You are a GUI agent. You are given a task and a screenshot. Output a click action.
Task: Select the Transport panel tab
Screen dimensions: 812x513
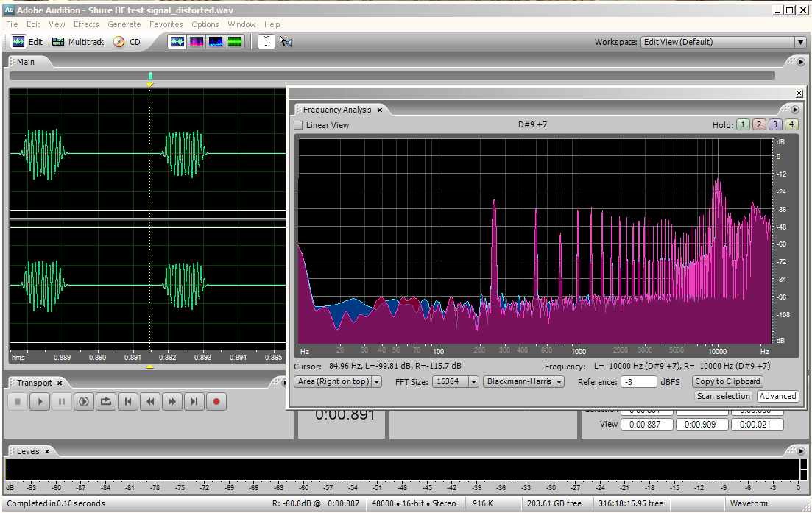click(x=34, y=383)
